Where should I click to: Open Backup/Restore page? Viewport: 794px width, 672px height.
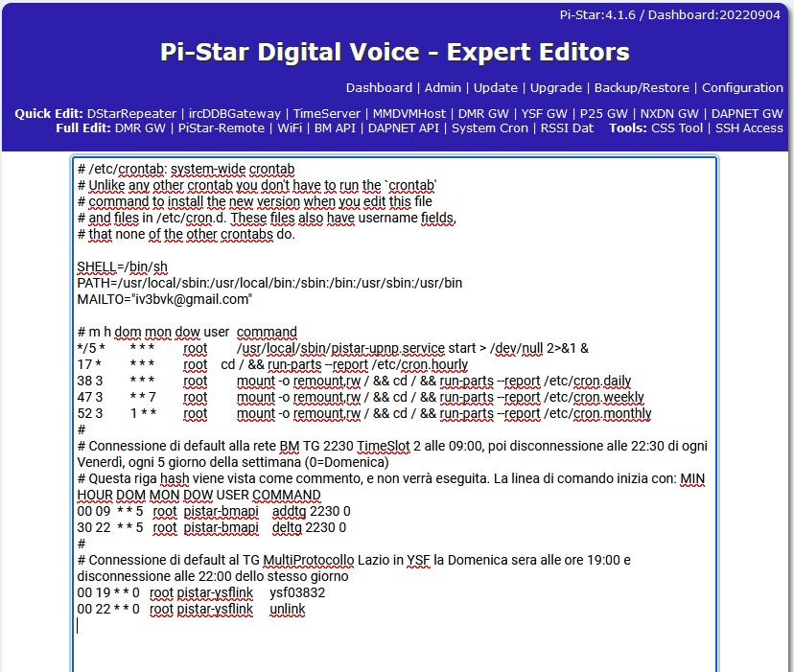[x=642, y=87]
